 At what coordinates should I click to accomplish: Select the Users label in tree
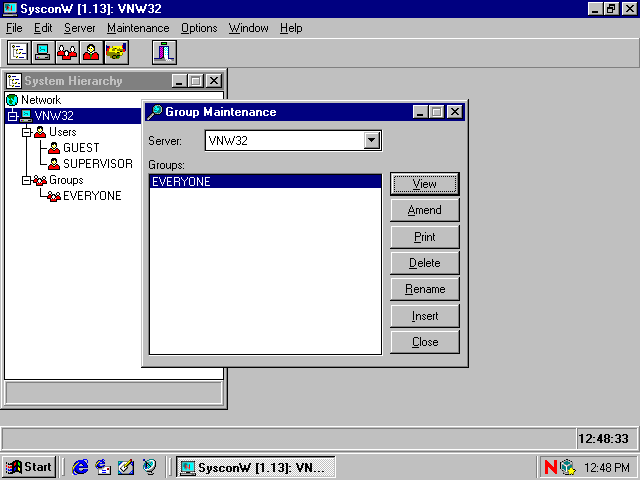[62, 132]
